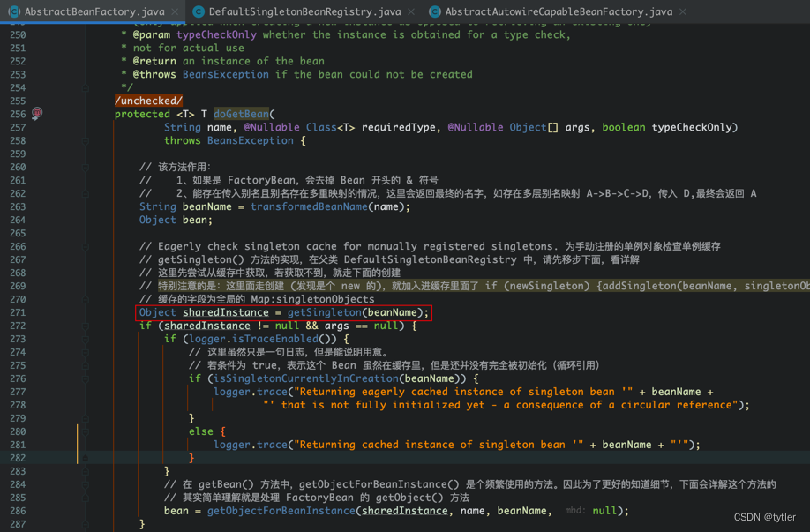Click the logger reference on line 281
The image size is (810, 532).
232,445
